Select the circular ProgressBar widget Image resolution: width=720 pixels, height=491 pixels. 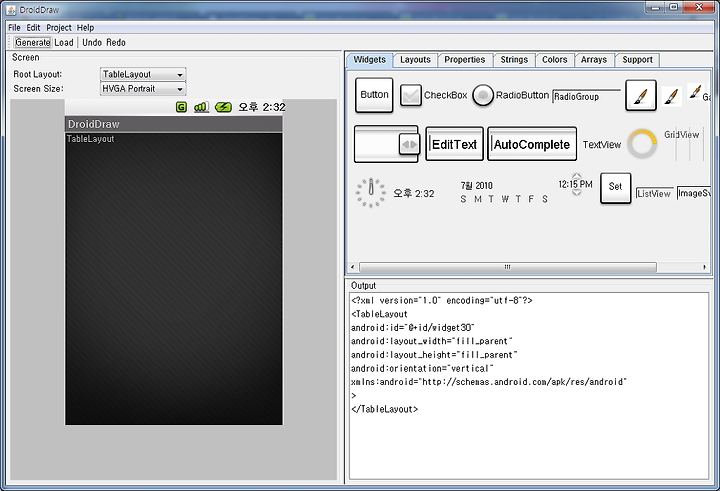642,144
